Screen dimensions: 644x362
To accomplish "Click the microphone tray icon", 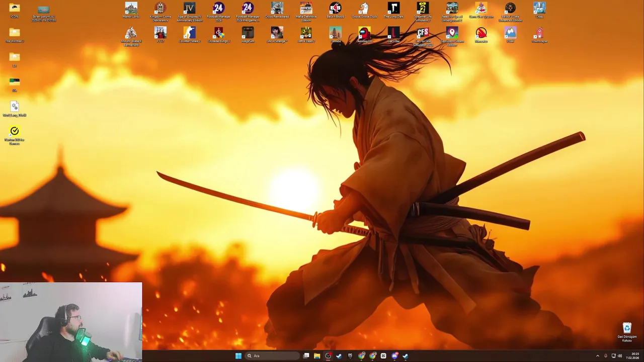I will 606,356.
